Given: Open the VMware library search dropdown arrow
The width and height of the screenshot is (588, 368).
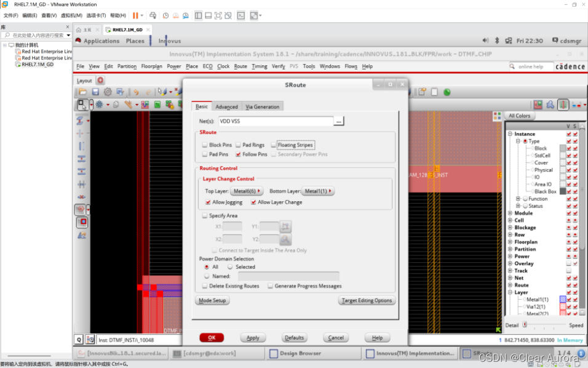Looking at the screenshot, I should coord(68,35).
